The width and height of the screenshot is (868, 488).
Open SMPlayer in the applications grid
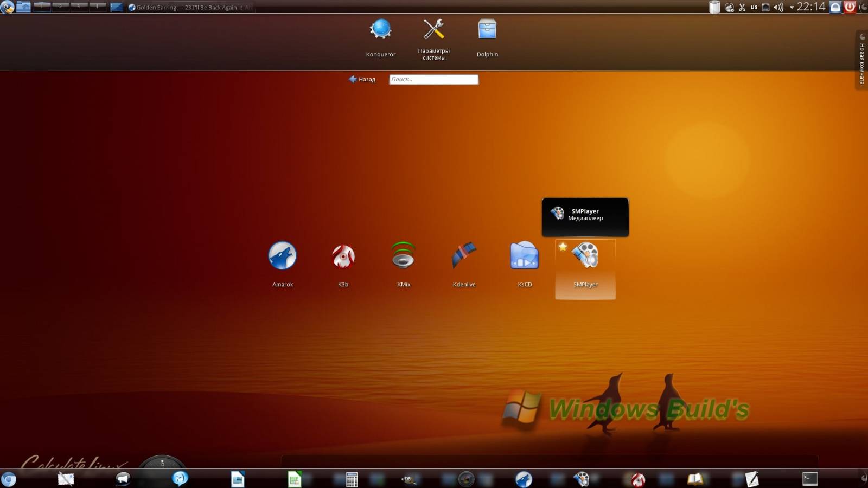click(585, 269)
